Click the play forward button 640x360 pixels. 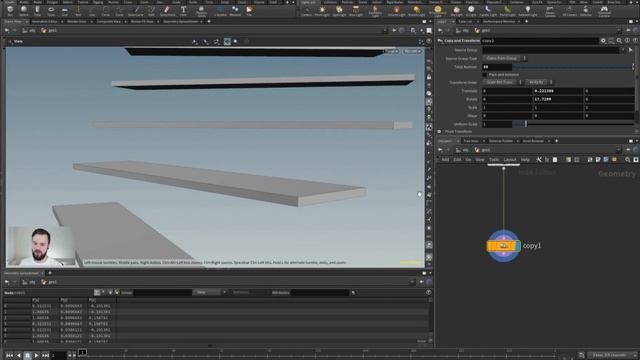(x=36, y=356)
